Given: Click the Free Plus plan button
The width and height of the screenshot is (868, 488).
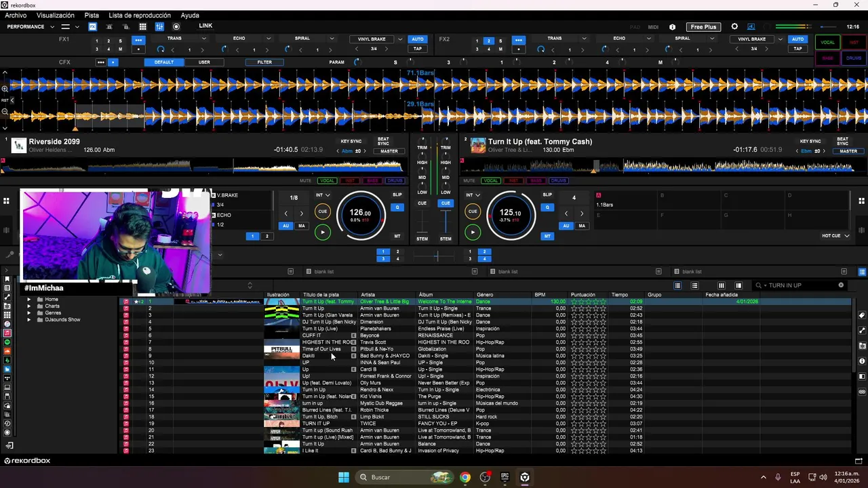Looking at the screenshot, I should tap(703, 27).
